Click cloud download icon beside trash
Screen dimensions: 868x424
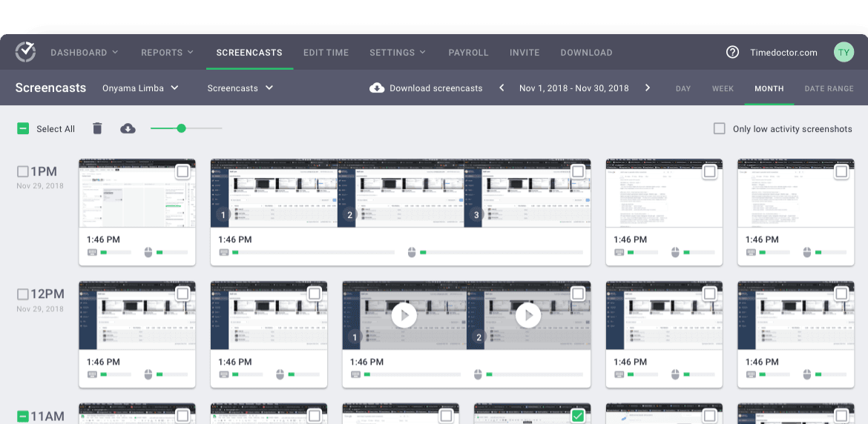[128, 128]
